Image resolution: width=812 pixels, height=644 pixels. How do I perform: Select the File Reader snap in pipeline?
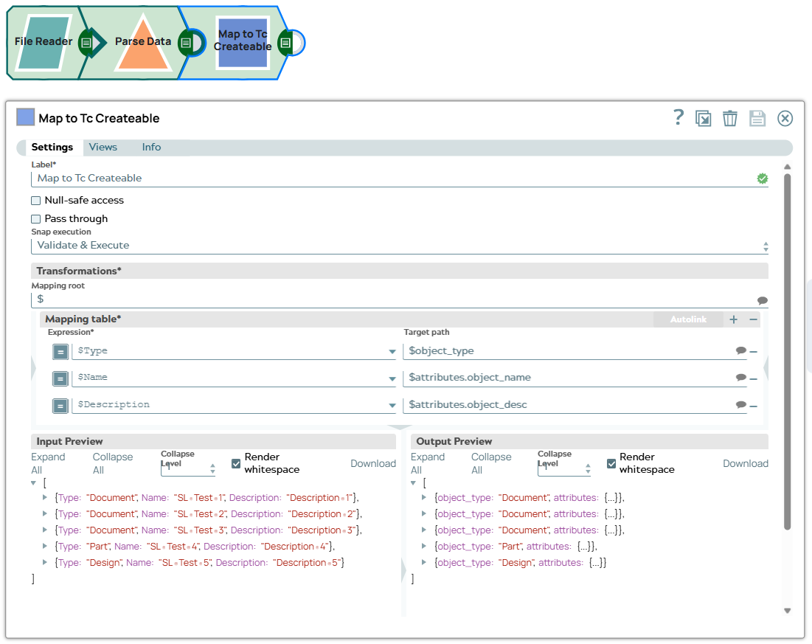[x=43, y=43]
